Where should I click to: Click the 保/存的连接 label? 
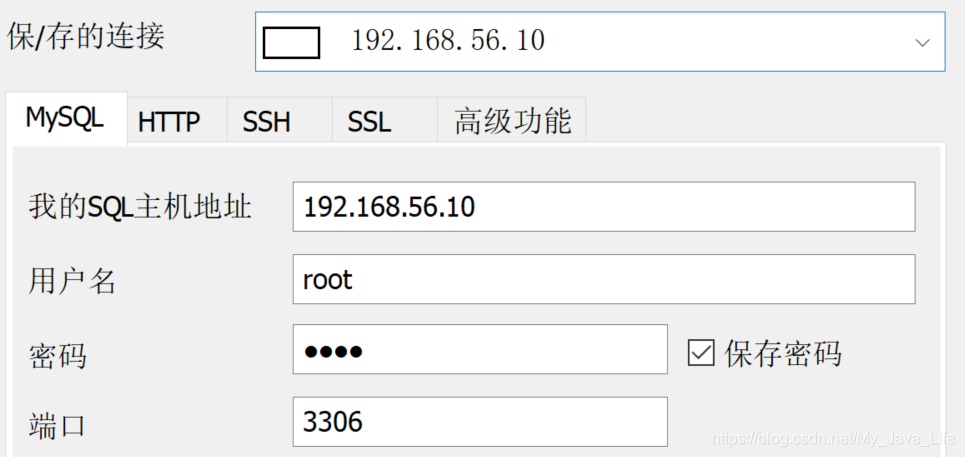[86, 37]
